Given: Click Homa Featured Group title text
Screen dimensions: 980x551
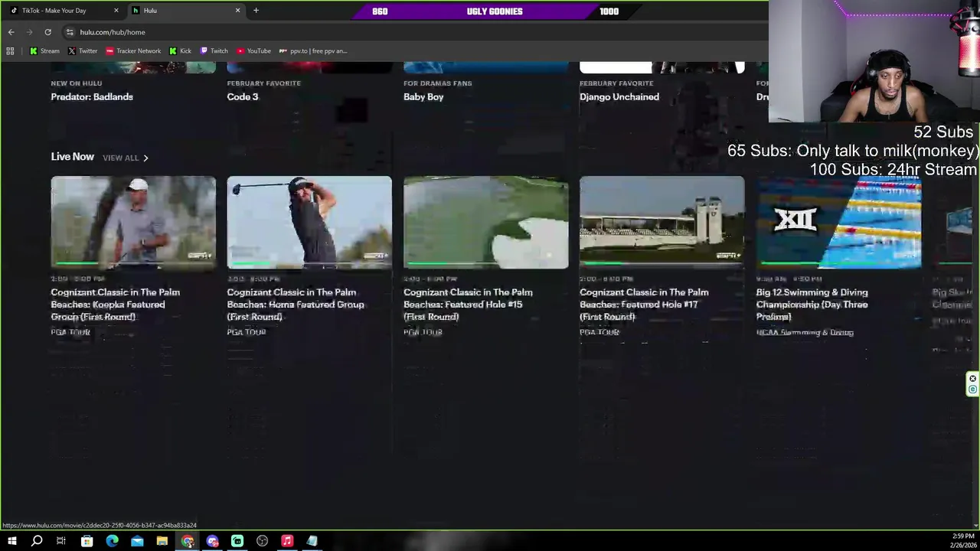Looking at the screenshot, I should coord(296,305).
